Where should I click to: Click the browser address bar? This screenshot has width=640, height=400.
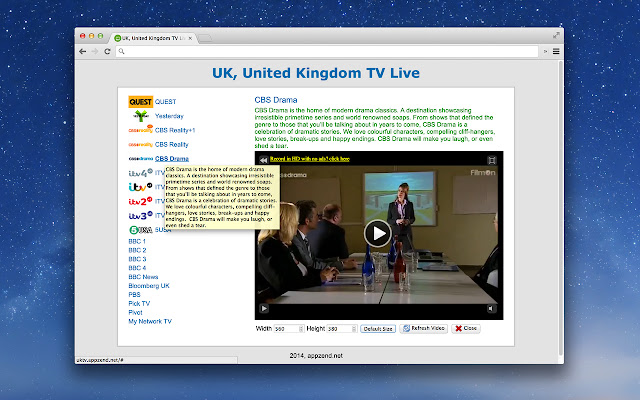(327, 51)
